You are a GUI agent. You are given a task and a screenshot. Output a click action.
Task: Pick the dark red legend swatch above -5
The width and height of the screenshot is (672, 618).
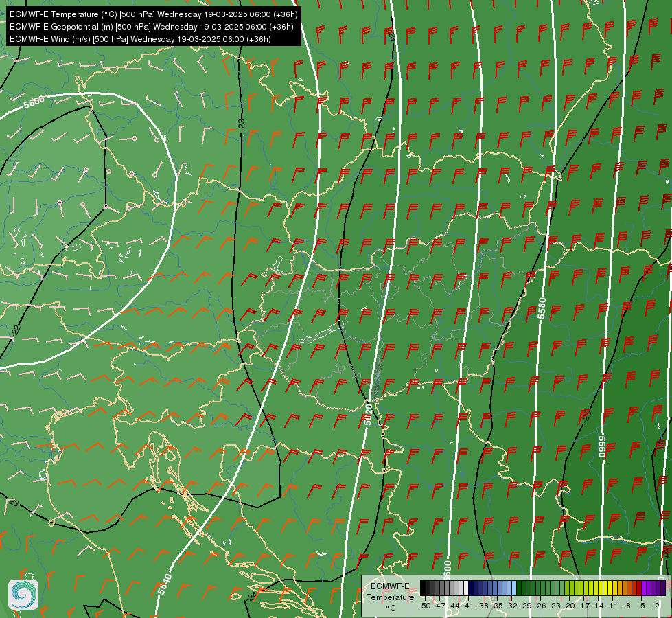[x=639, y=588]
